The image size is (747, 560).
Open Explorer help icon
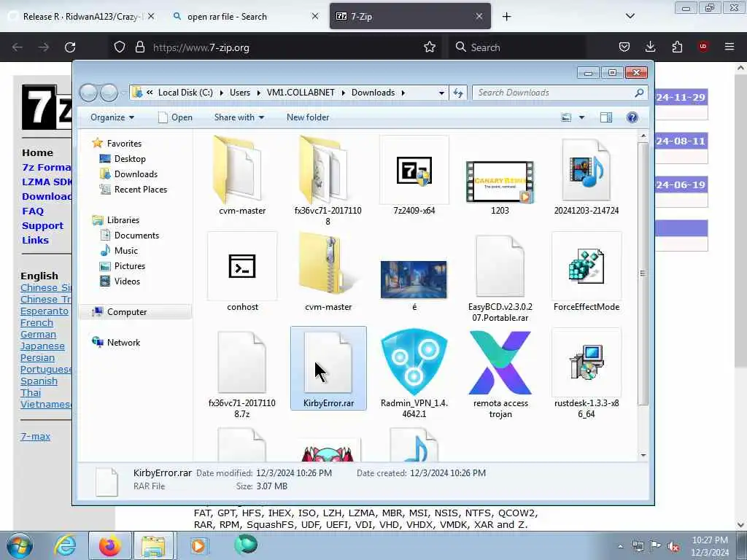632,117
